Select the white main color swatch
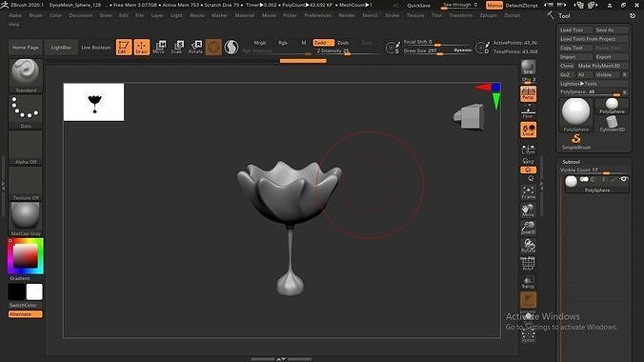The width and height of the screenshot is (644, 362). pyautogui.click(x=34, y=292)
